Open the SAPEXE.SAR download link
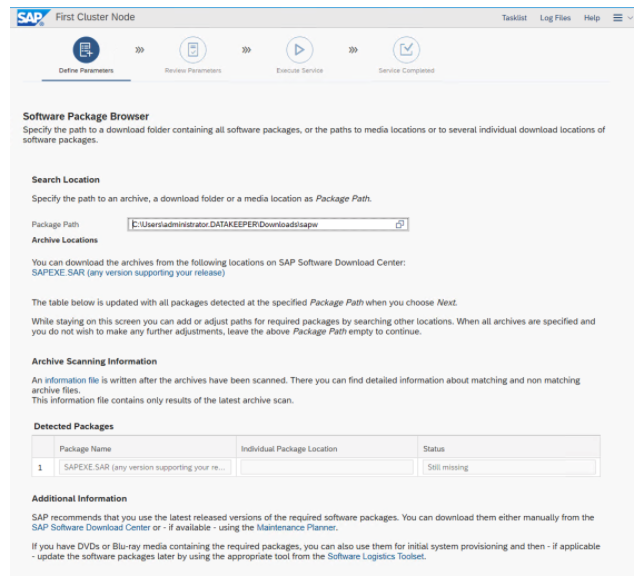Image resolution: width=644 pixels, height=580 pixels. point(128,273)
